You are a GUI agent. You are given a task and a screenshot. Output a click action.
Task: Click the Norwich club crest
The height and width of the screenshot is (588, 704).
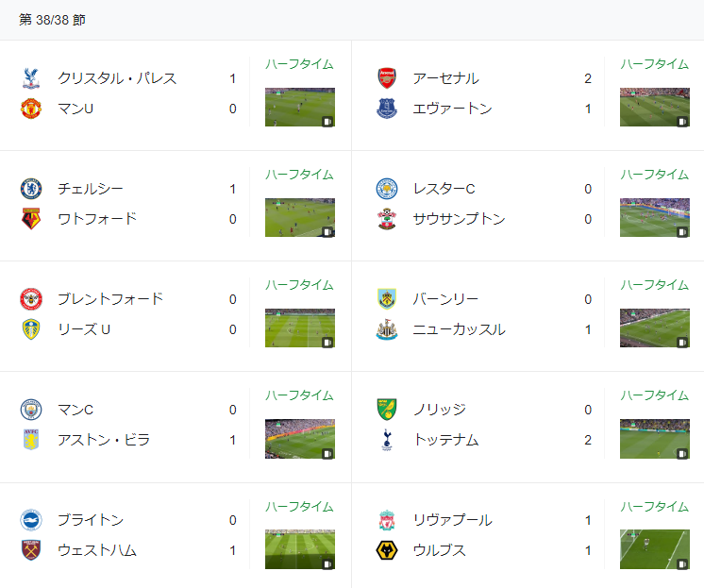point(386,410)
